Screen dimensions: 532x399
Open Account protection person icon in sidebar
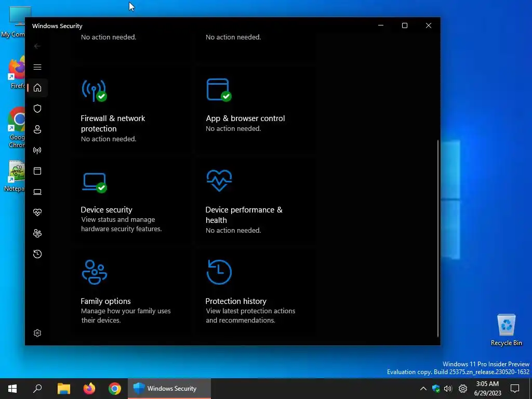point(37,129)
